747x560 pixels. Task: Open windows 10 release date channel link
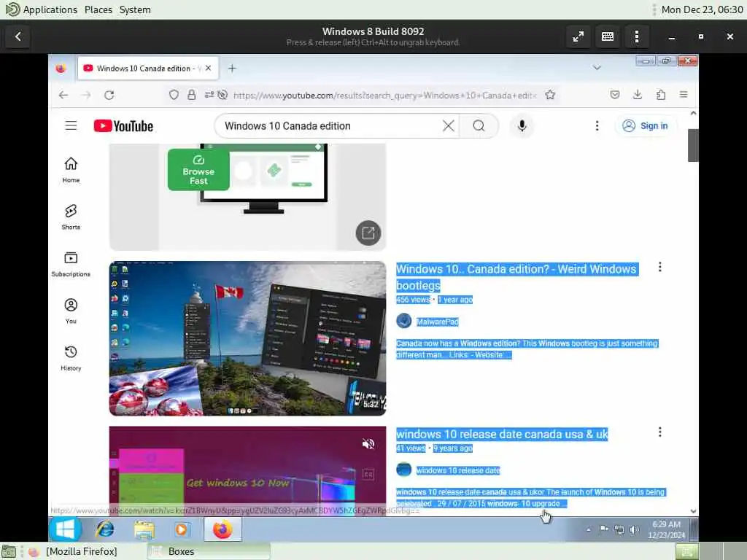pyautogui.click(x=458, y=470)
